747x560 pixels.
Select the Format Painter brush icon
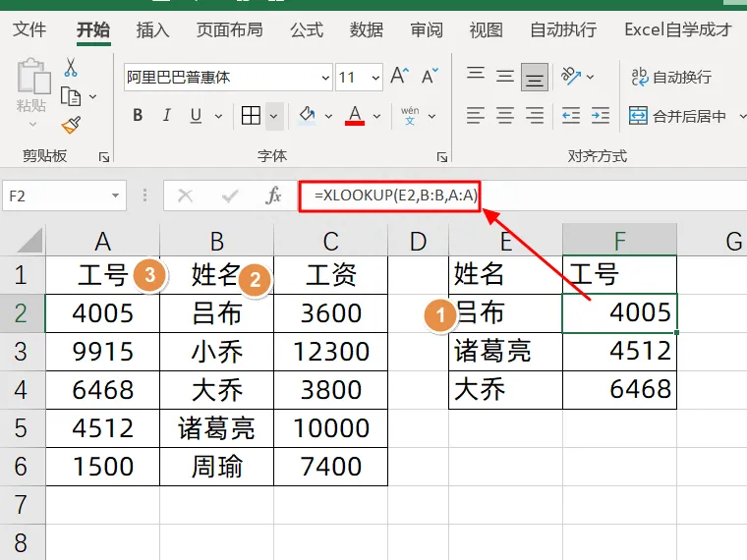coord(71,125)
